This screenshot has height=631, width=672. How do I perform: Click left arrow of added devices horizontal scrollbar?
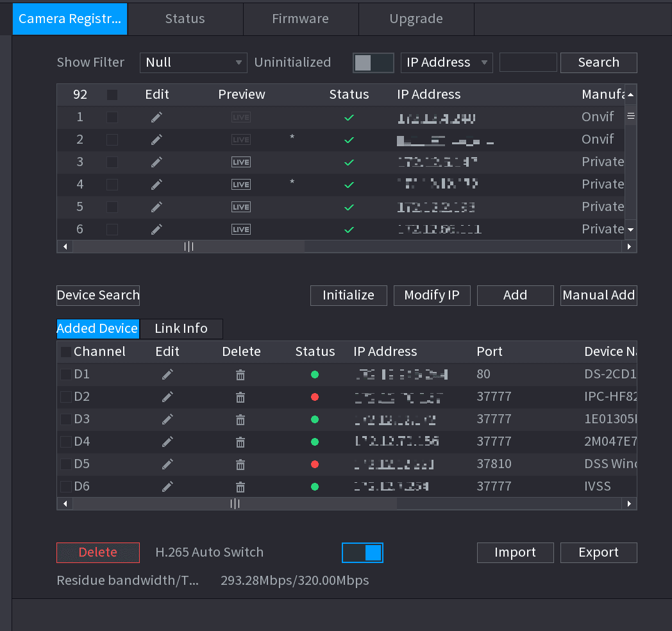pos(65,503)
